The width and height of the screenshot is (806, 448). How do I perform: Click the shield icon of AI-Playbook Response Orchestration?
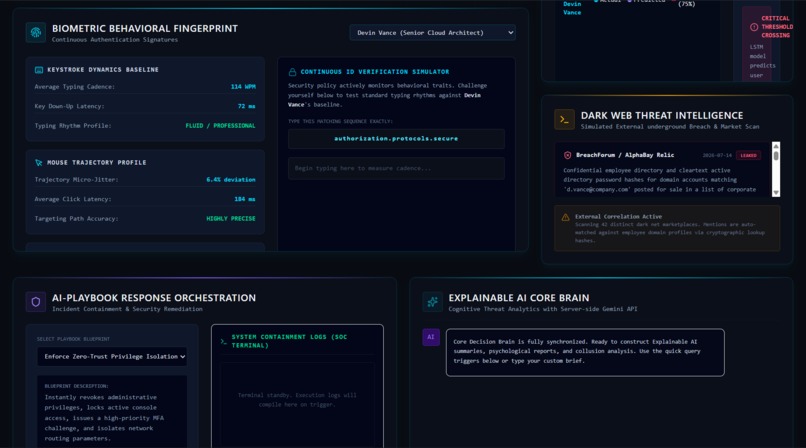pos(35,302)
